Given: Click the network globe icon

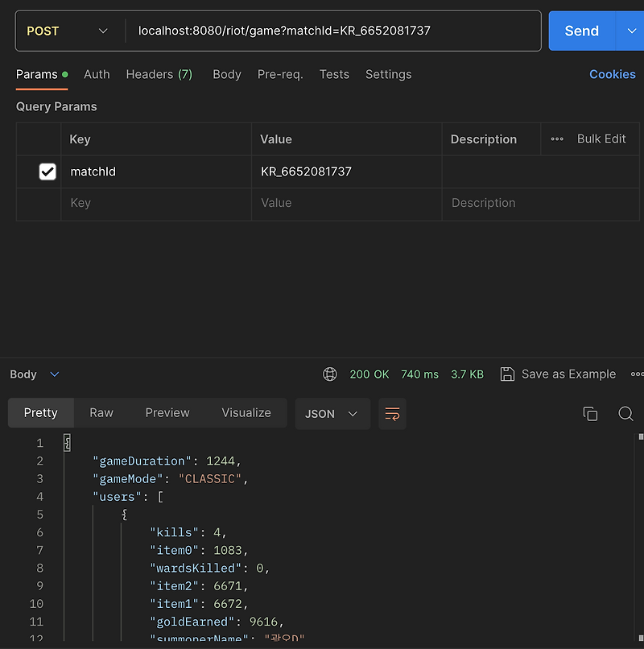Looking at the screenshot, I should (330, 374).
